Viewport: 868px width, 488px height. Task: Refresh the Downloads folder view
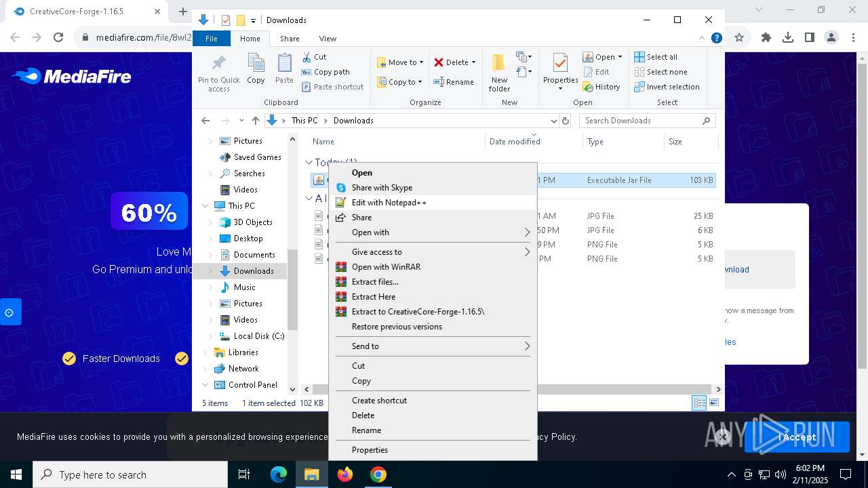coord(566,121)
